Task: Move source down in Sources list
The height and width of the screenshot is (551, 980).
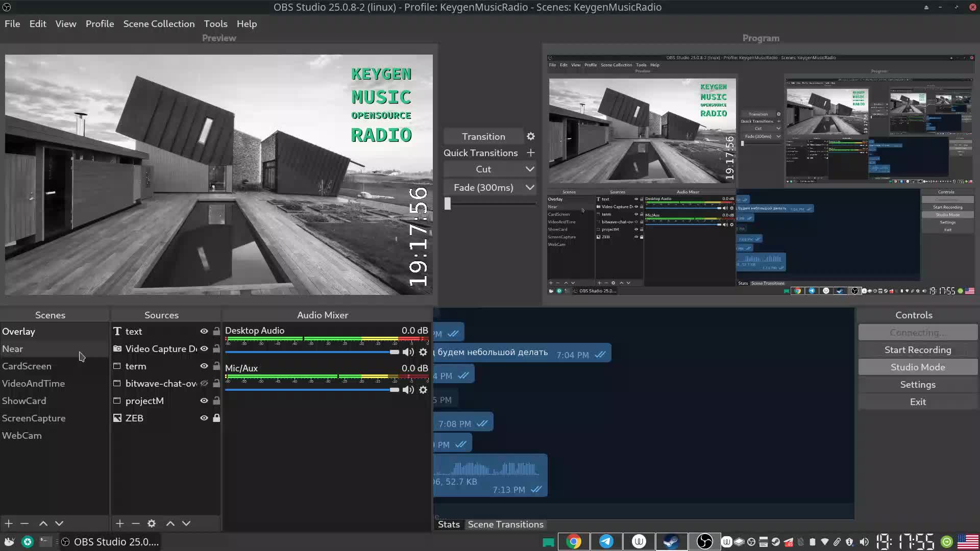Action: (x=186, y=523)
